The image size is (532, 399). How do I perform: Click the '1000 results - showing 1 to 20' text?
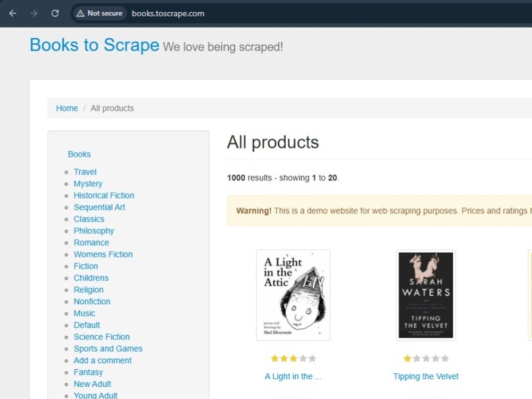pyautogui.click(x=283, y=178)
